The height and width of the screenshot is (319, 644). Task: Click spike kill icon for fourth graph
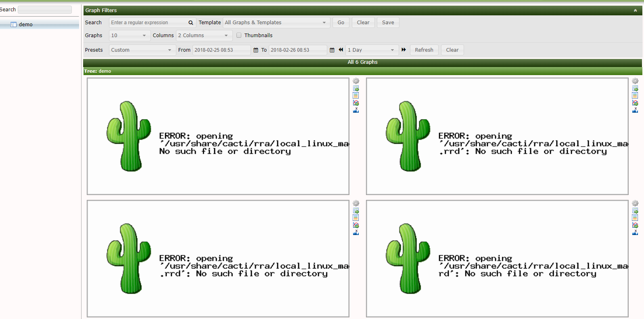(x=635, y=233)
